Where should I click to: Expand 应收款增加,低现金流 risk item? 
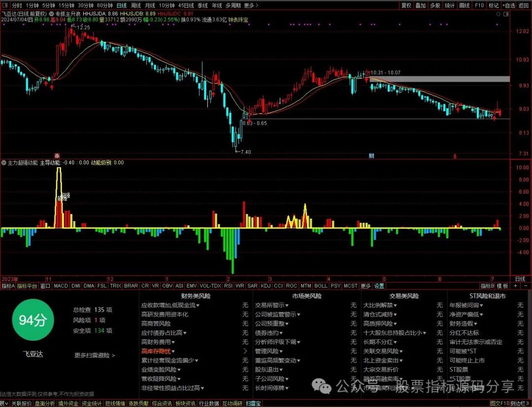[170, 305]
